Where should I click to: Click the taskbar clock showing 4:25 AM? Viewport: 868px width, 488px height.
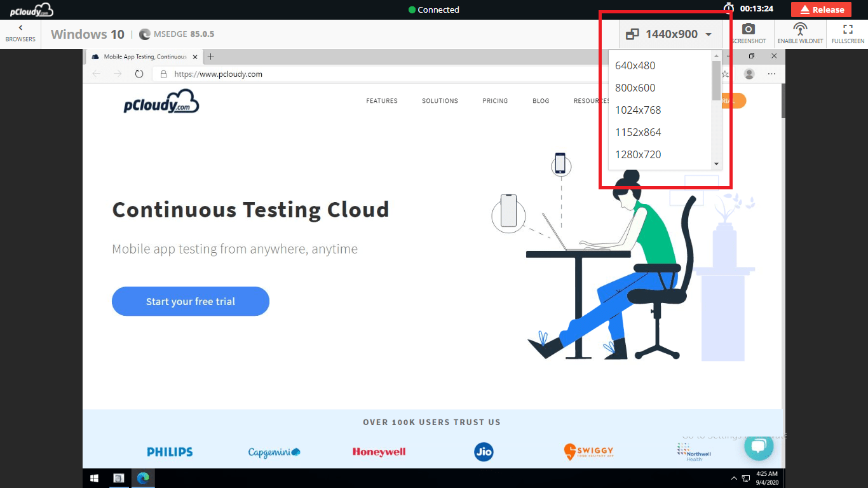click(767, 478)
